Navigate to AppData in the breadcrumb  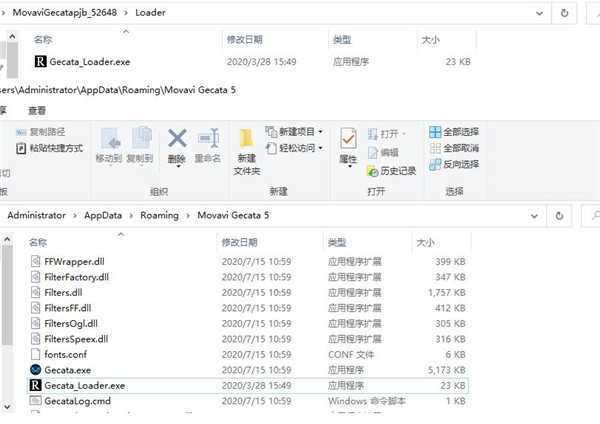103,215
